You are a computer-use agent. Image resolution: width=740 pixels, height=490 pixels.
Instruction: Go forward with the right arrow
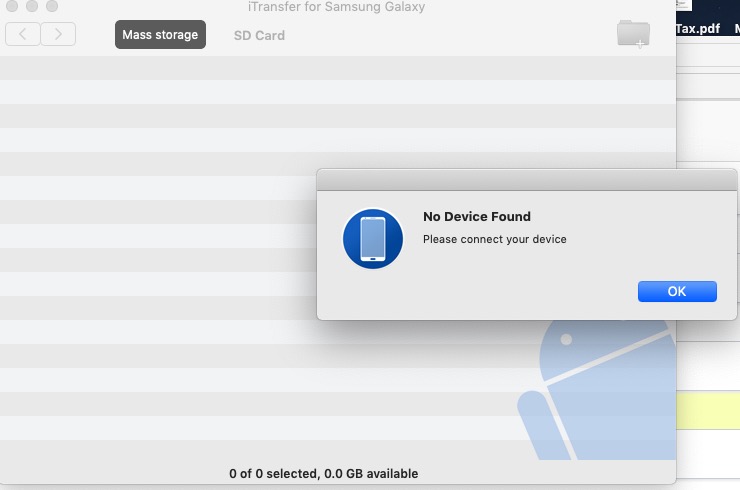[x=58, y=34]
